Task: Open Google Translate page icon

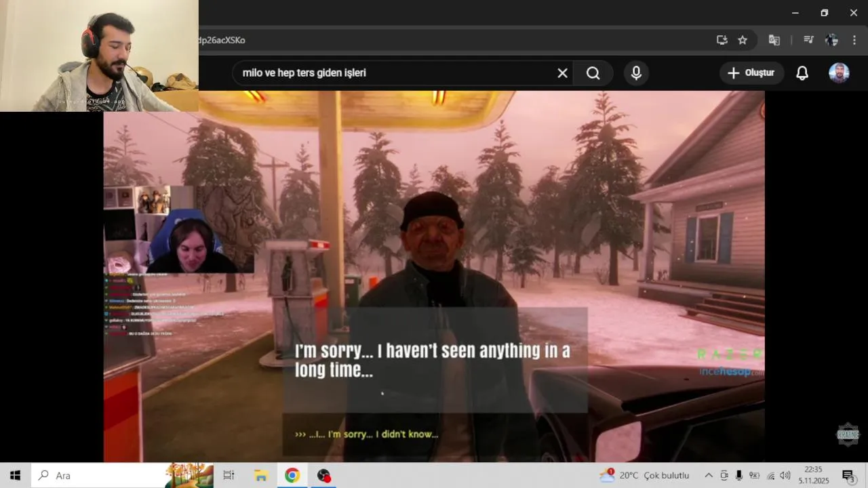Action: point(774,40)
